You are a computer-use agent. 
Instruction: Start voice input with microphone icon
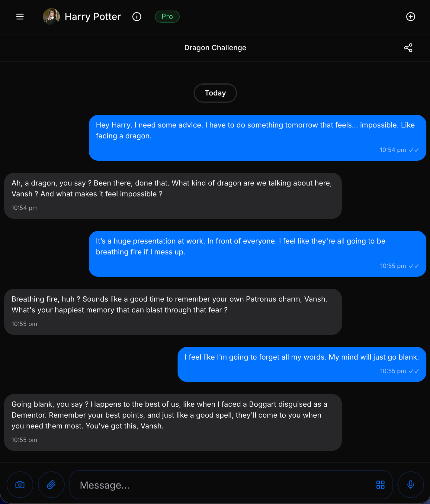tap(411, 485)
